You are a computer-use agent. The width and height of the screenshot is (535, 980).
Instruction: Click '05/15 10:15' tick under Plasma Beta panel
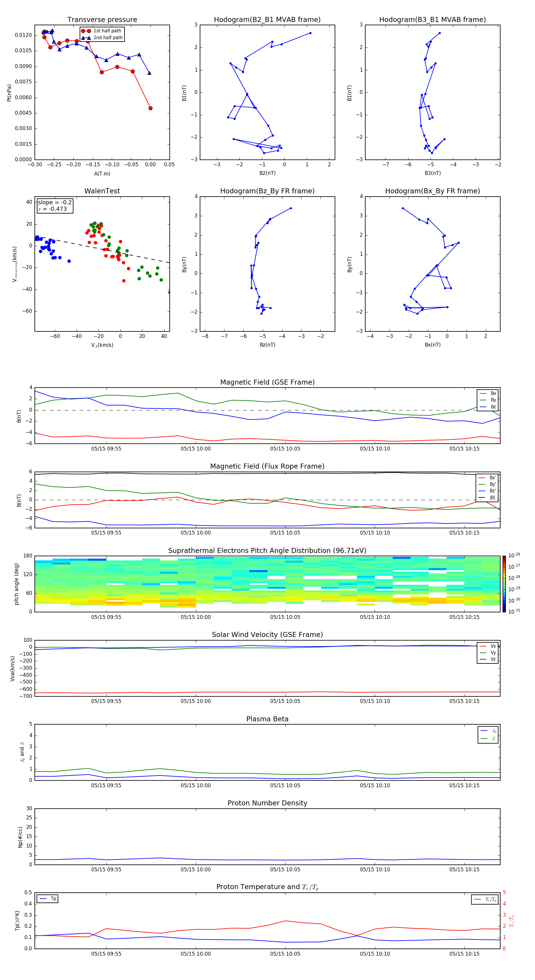click(x=465, y=785)
